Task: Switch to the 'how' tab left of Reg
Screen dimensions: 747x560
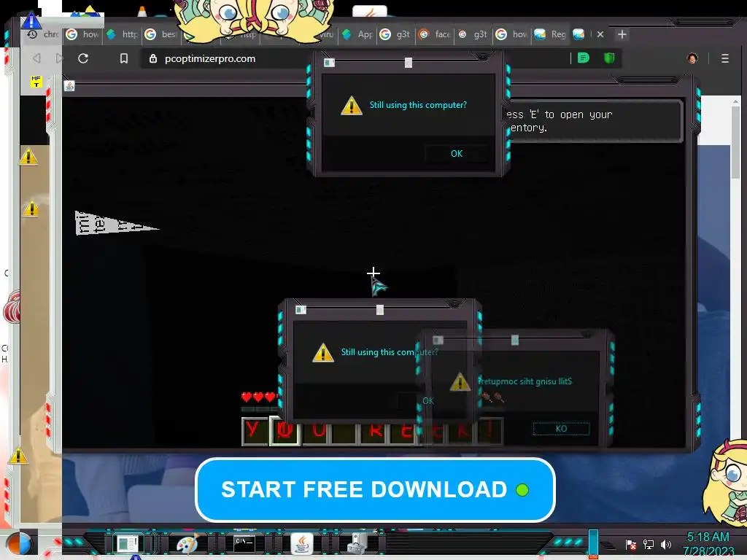Action: click(511, 34)
